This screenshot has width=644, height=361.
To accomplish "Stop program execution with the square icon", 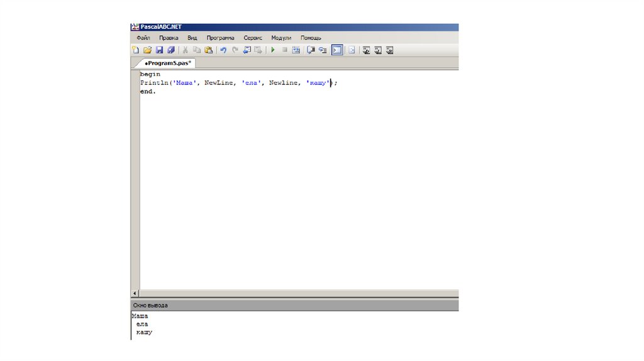I will tap(284, 50).
